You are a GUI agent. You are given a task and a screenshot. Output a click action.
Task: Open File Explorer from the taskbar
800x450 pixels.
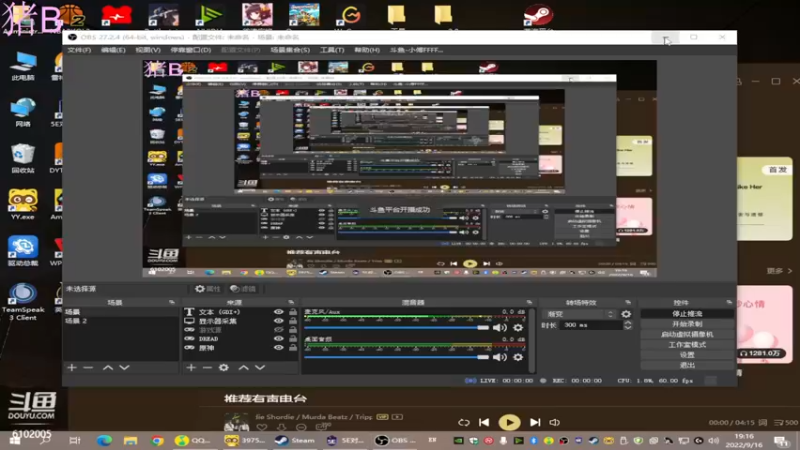pos(131,440)
